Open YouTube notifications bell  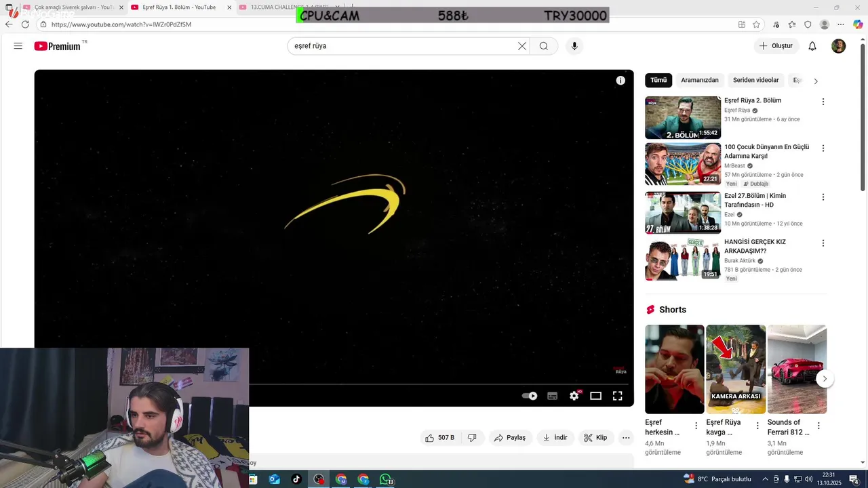[x=812, y=46]
